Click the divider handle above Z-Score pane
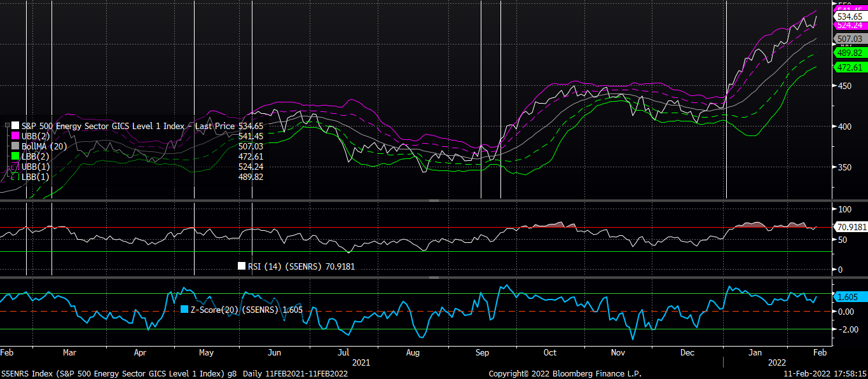The height and width of the screenshot is (379, 868). (434, 278)
